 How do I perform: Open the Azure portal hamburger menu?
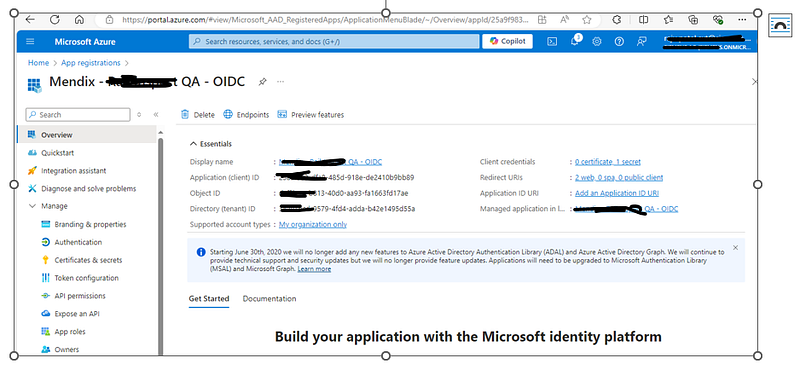click(x=30, y=41)
